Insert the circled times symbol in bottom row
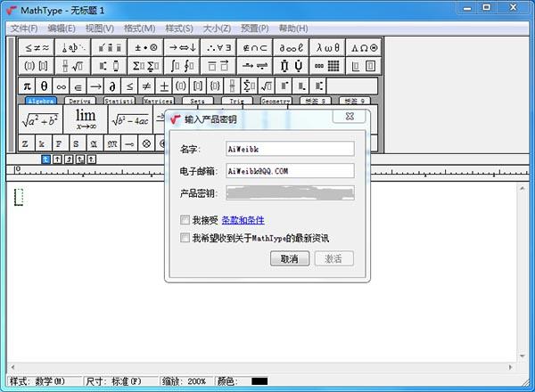Image resolution: width=535 pixels, height=392 pixels. pos(146,143)
